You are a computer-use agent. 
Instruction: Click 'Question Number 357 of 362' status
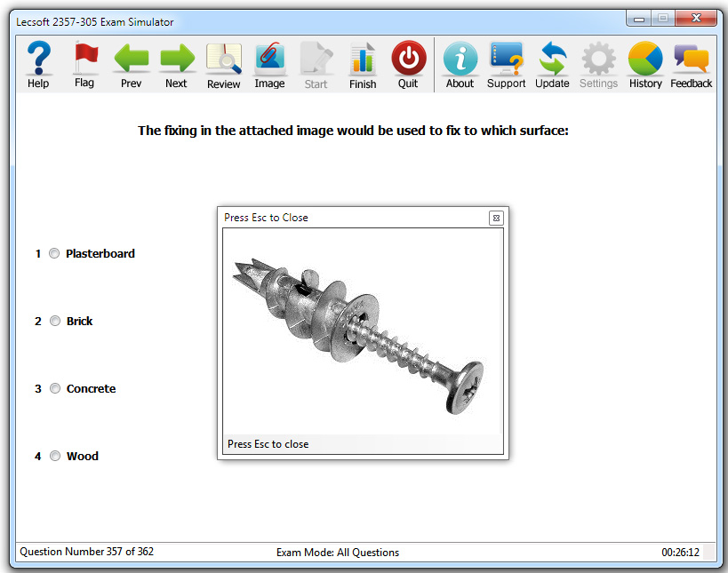[x=86, y=552]
